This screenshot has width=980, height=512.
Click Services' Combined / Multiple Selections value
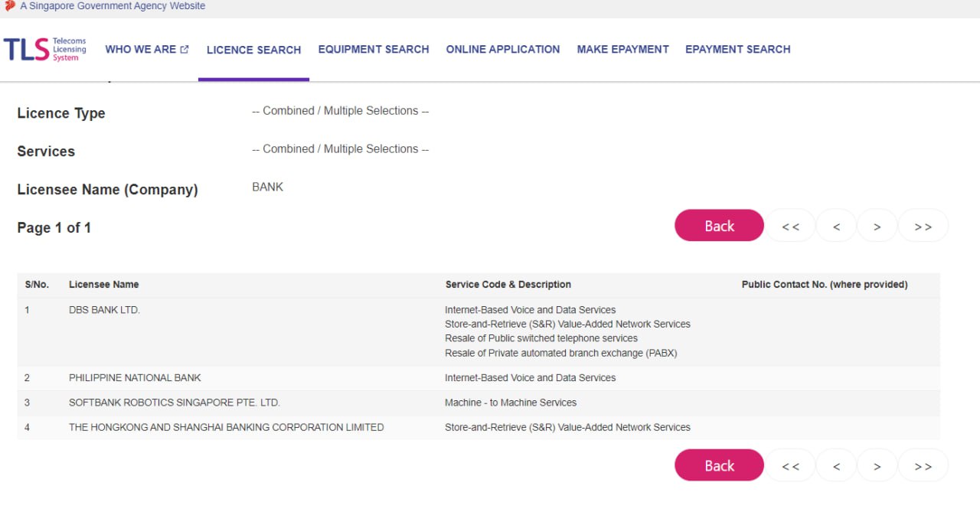click(340, 149)
